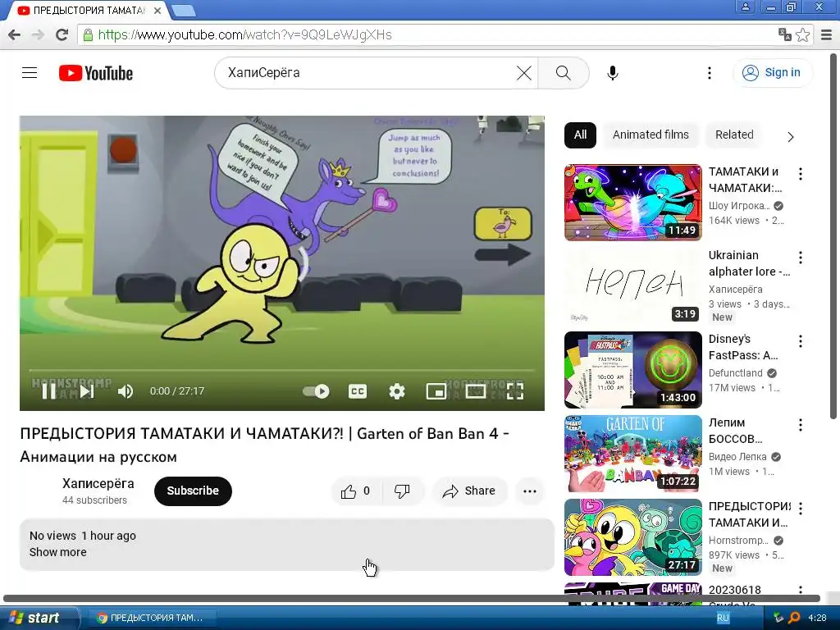
Task: Subscribe to Хаписерёга channel
Action: (193, 491)
